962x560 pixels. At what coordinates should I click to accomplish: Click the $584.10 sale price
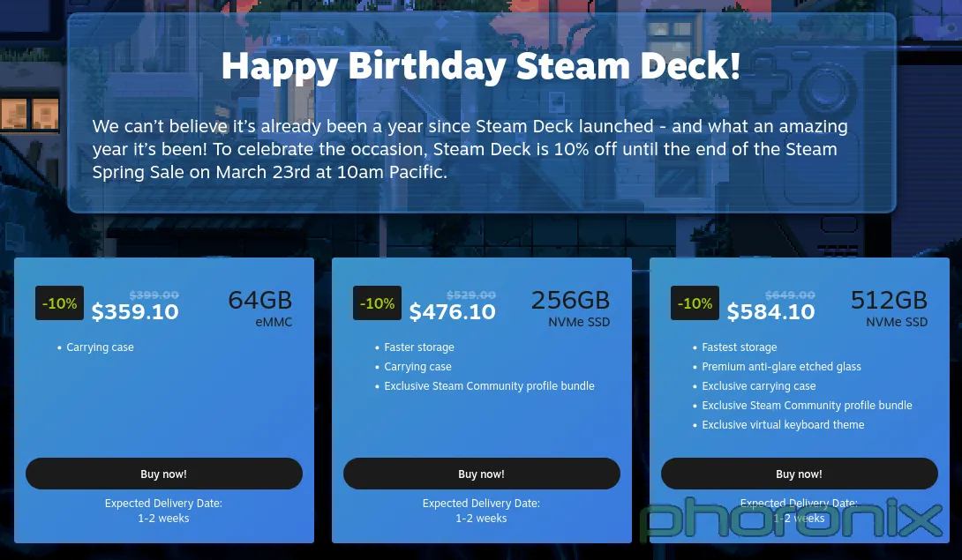(770, 311)
